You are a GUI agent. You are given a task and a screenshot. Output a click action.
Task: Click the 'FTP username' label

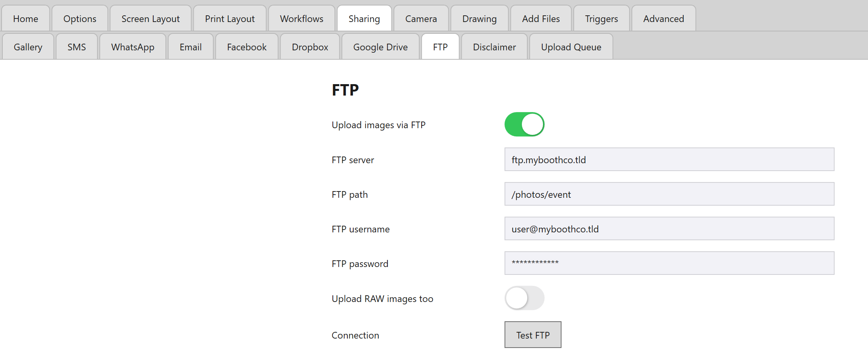click(361, 229)
